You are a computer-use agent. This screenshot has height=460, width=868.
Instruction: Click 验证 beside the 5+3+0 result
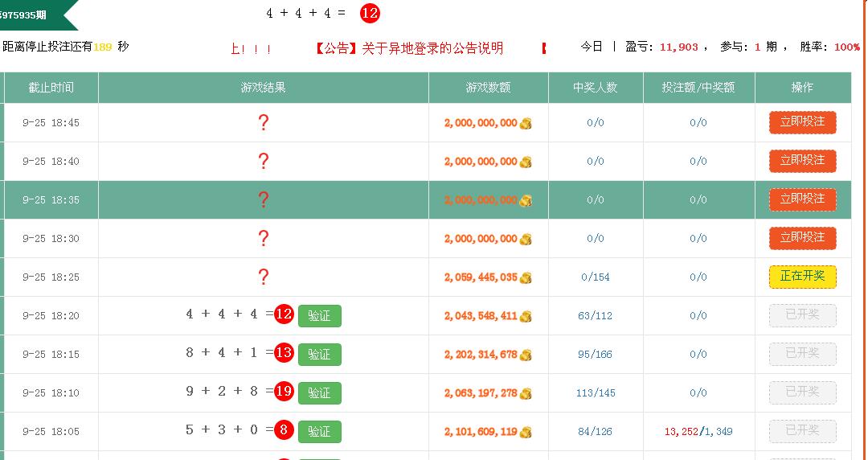[319, 432]
